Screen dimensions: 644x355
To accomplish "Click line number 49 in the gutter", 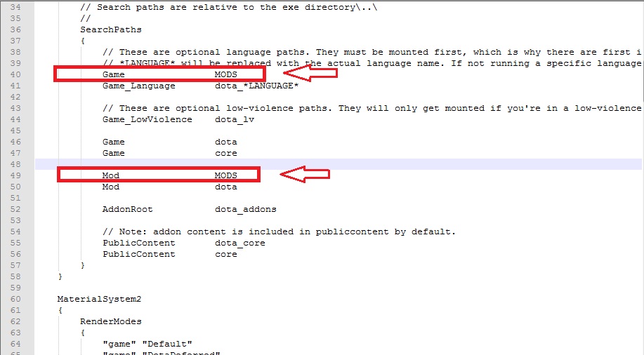I will [x=15, y=175].
